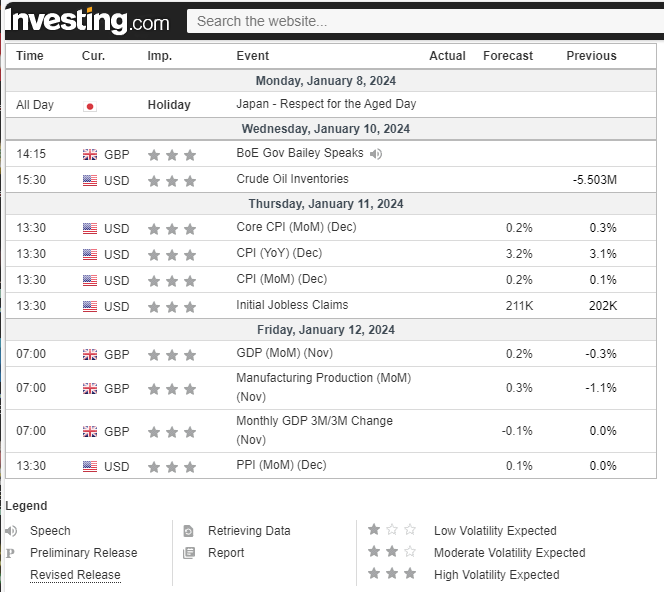664x592 pixels.
Task: Click the Forecast column header
Action: pyautogui.click(x=508, y=56)
